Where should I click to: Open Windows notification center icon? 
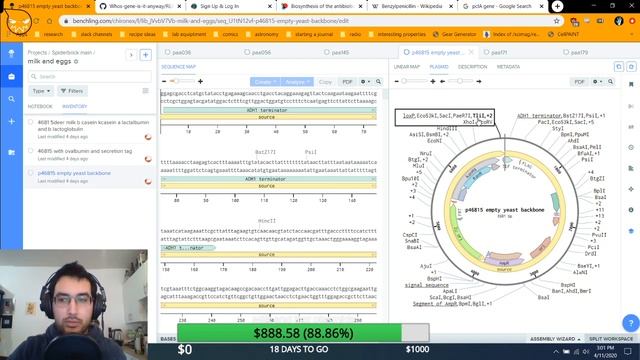pos(628,351)
